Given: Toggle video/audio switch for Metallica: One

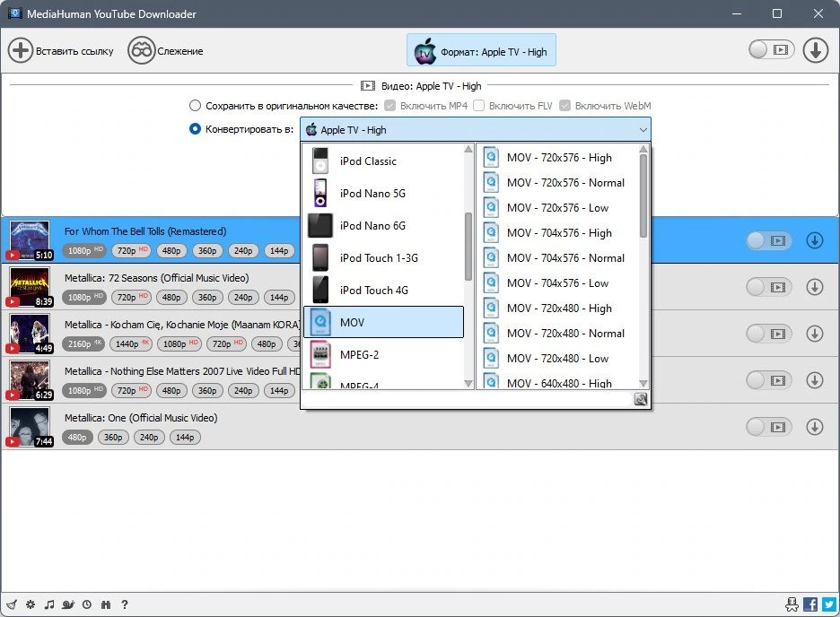Looking at the screenshot, I should coord(768,427).
